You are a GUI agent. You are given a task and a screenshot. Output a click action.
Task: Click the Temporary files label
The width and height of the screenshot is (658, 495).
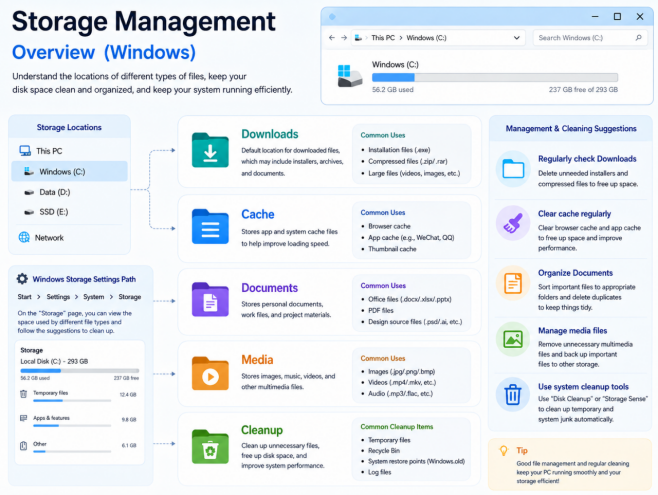point(50,393)
